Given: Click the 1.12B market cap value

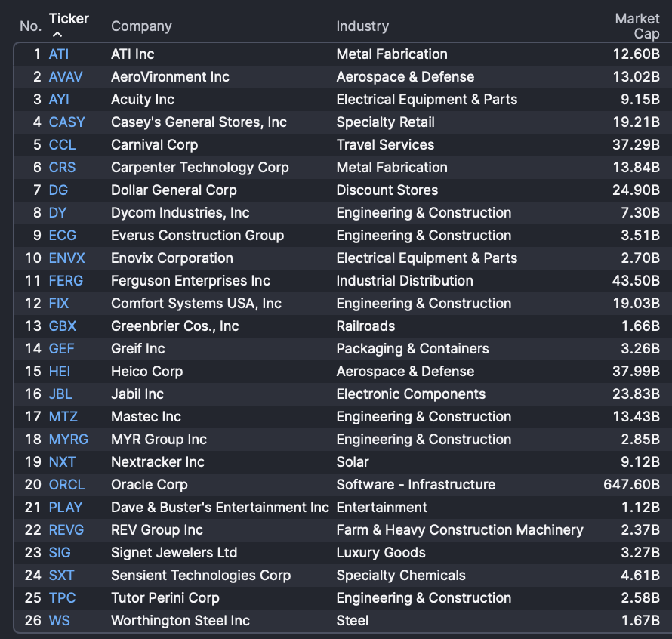Looking at the screenshot, I should click(640, 508).
